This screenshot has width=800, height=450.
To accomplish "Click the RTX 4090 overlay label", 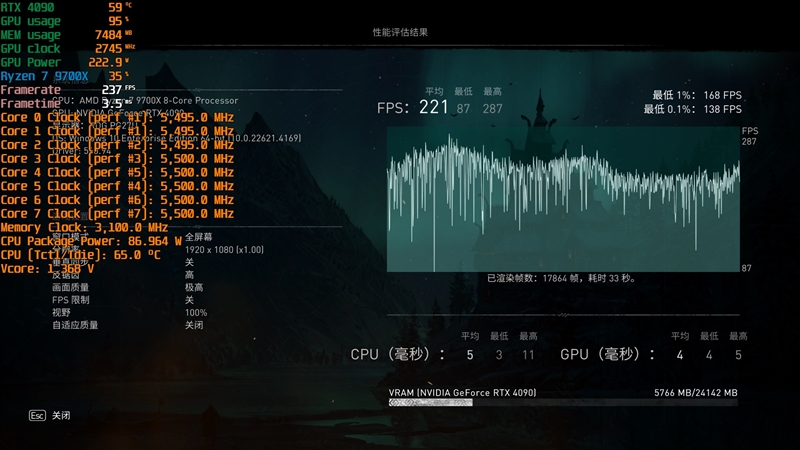I will point(27,7).
